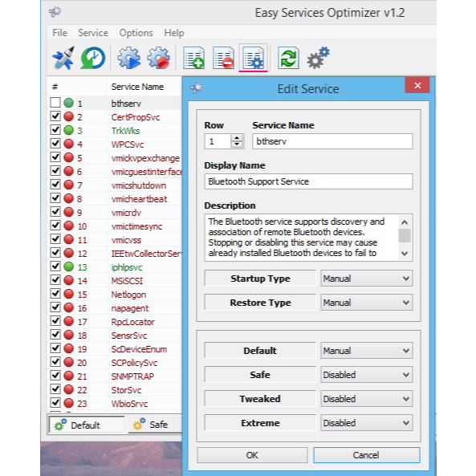Viewport: 476px width, 476px height.
Task: Click OK in Edit Service dialog
Action: [x=252, y=455]
